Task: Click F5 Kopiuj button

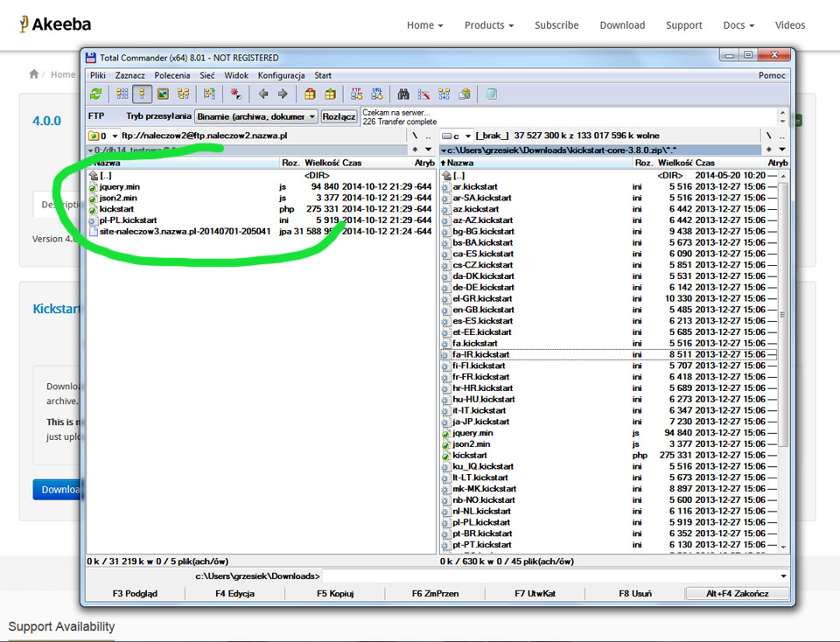Action: (x=335, y=593)
